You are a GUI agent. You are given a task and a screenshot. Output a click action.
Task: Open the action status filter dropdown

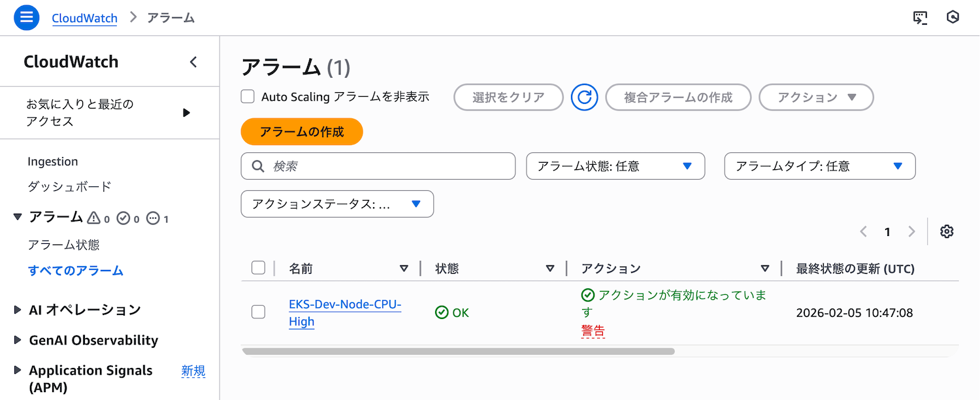pyautogui.click(x=336, y=204)
